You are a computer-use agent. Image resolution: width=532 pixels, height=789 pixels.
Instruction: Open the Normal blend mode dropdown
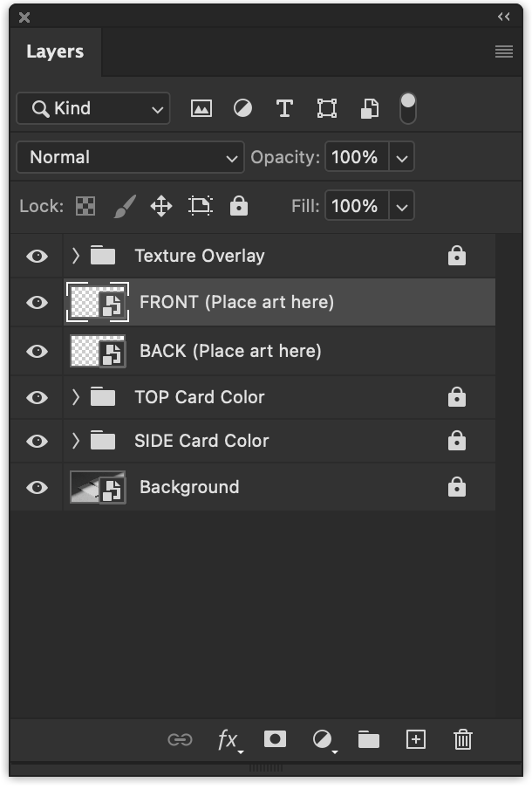[x=130, y=157]
